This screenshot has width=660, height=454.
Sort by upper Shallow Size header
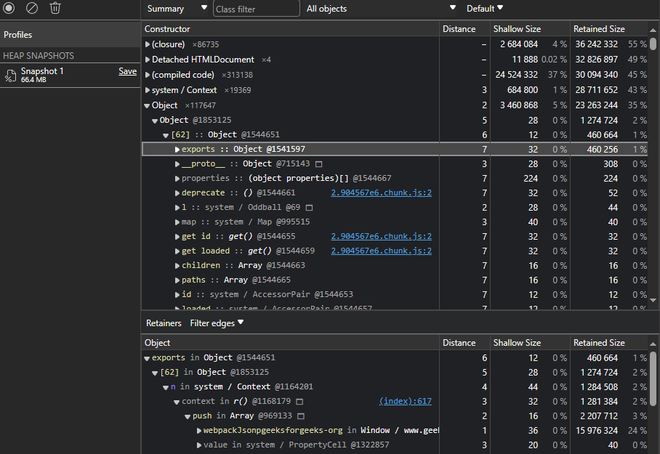530,29
